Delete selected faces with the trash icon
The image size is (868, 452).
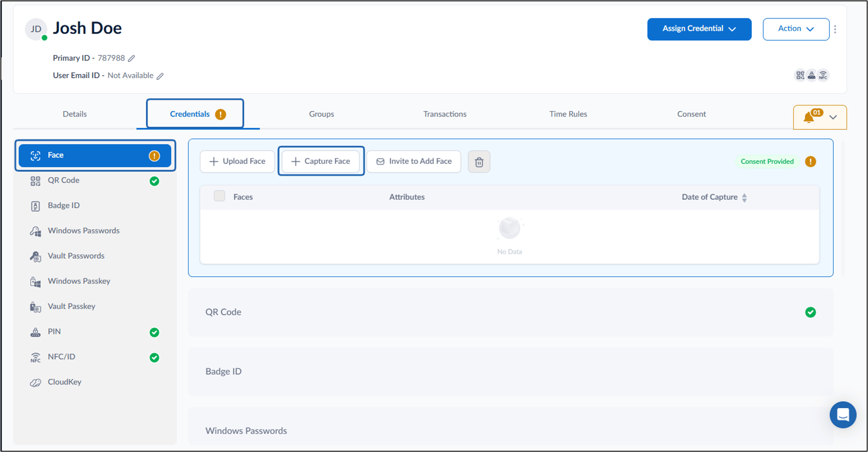(x=479, y=162)
